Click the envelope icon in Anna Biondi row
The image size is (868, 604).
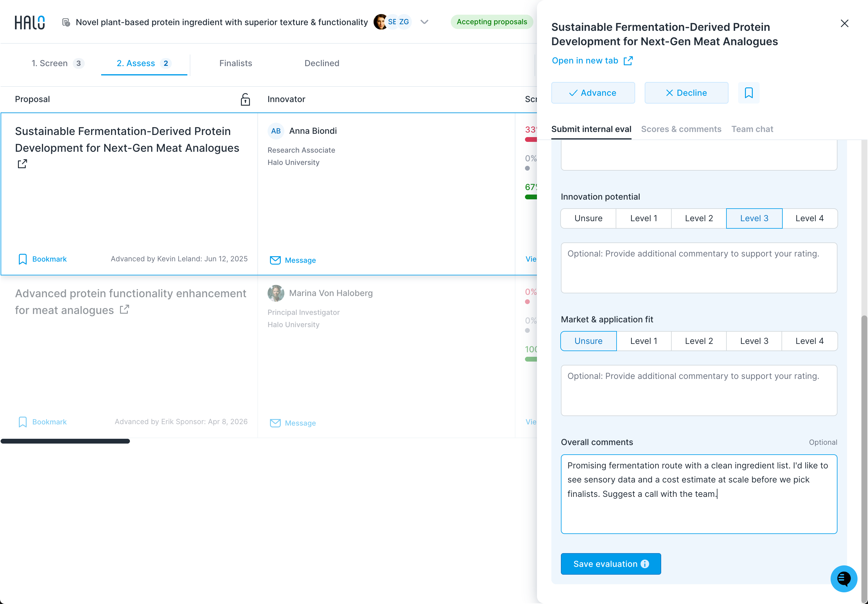[x=275, y=260]
